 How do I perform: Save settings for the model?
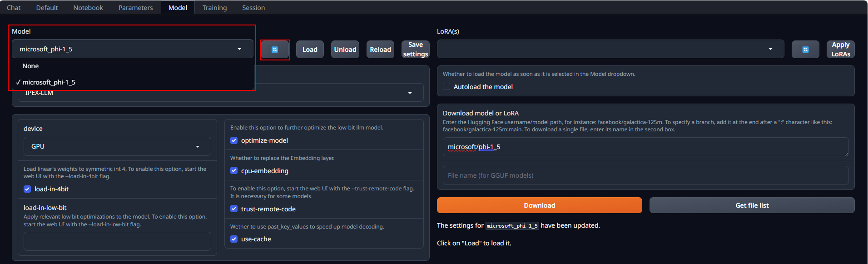[x=416, y=50]
